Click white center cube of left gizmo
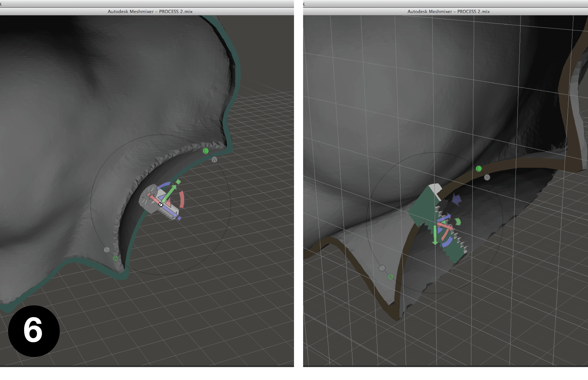 click(x=161, y=205)
